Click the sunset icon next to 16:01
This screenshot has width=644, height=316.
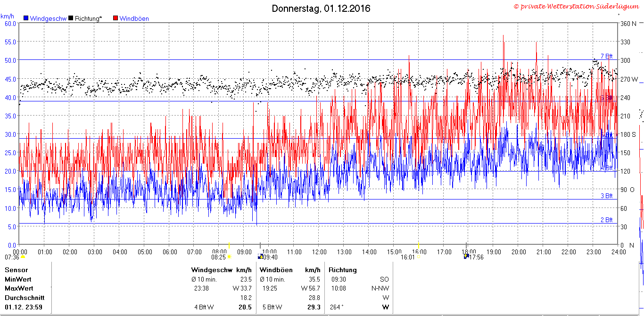[419, 257]
